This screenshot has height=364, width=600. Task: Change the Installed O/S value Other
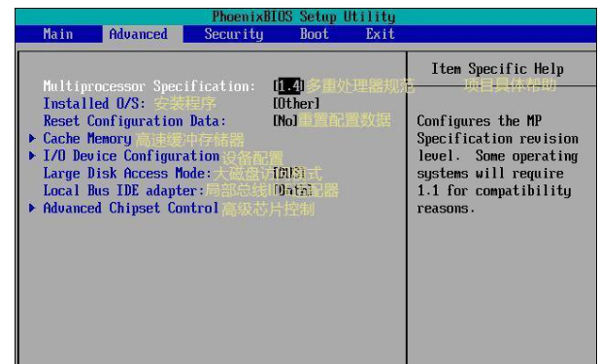click(296, 103)
